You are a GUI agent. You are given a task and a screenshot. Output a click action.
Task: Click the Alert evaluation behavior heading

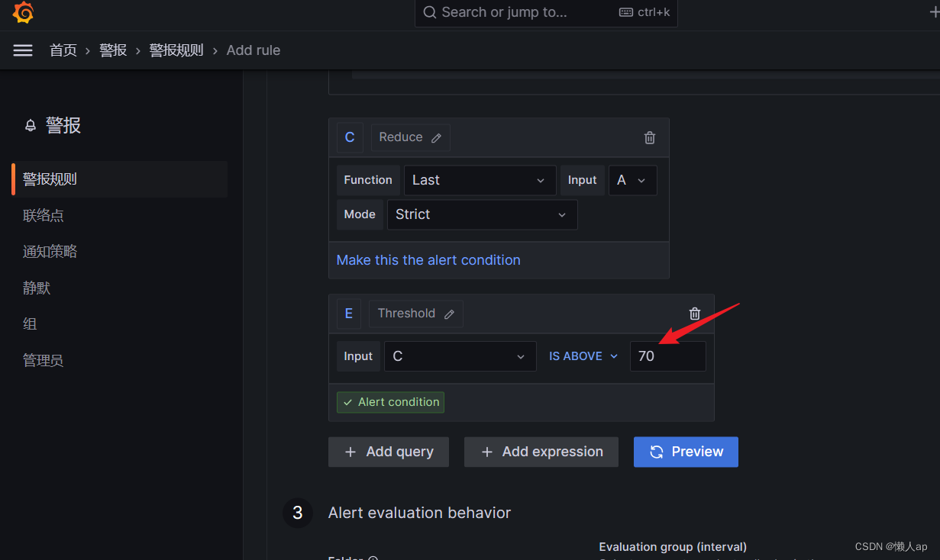tap(419, 513)
